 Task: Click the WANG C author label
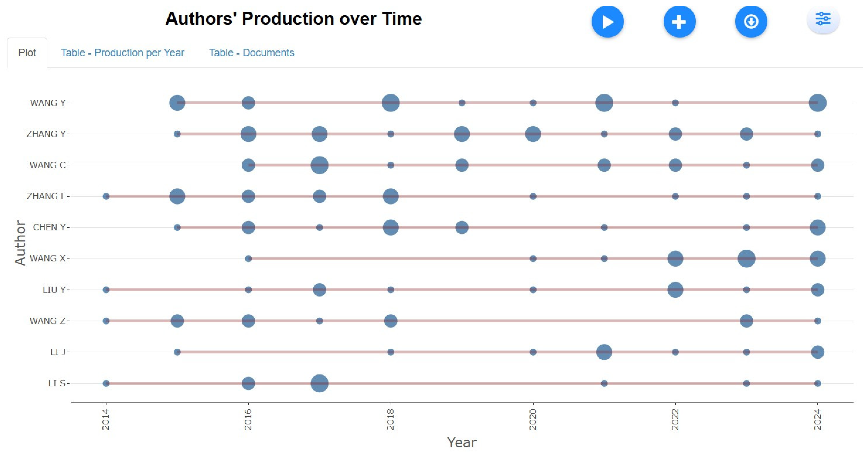pyautogui.click(x=47, y=165)
